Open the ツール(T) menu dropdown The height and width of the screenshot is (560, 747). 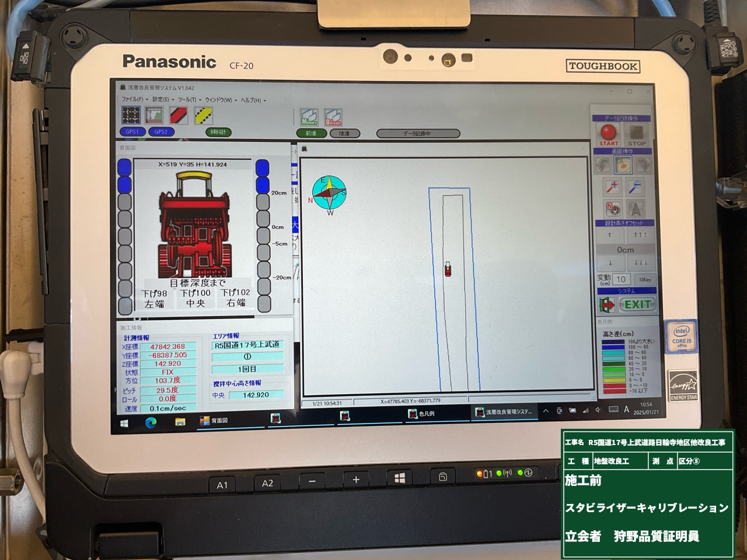pos(189,100)
